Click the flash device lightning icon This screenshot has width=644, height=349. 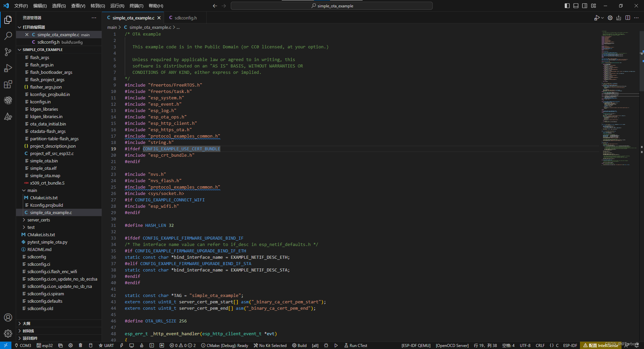coord(122,345)
